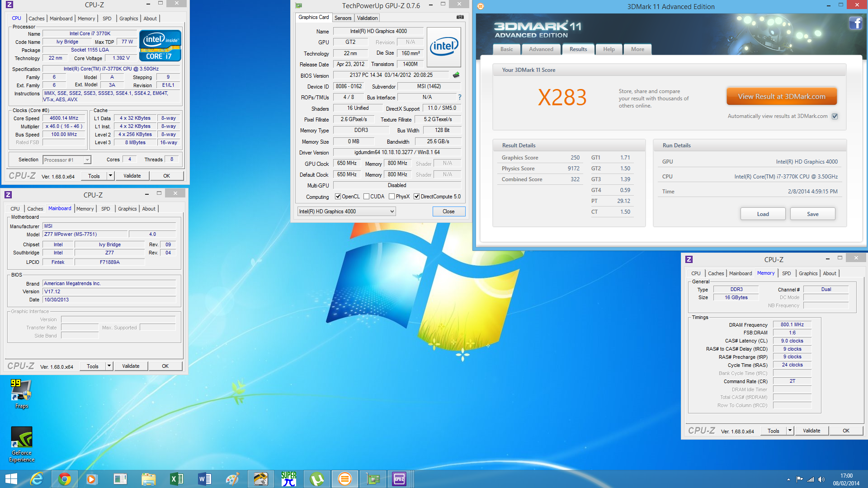The height and width of the screenshot is (488, 868).
Task: Click the network signal tray icon
Action: [x=811, y=479]
